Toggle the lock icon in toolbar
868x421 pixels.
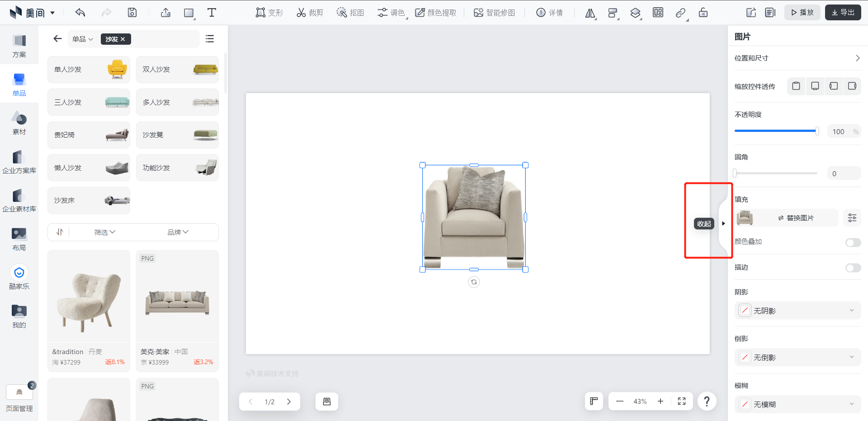coord(703,13)
